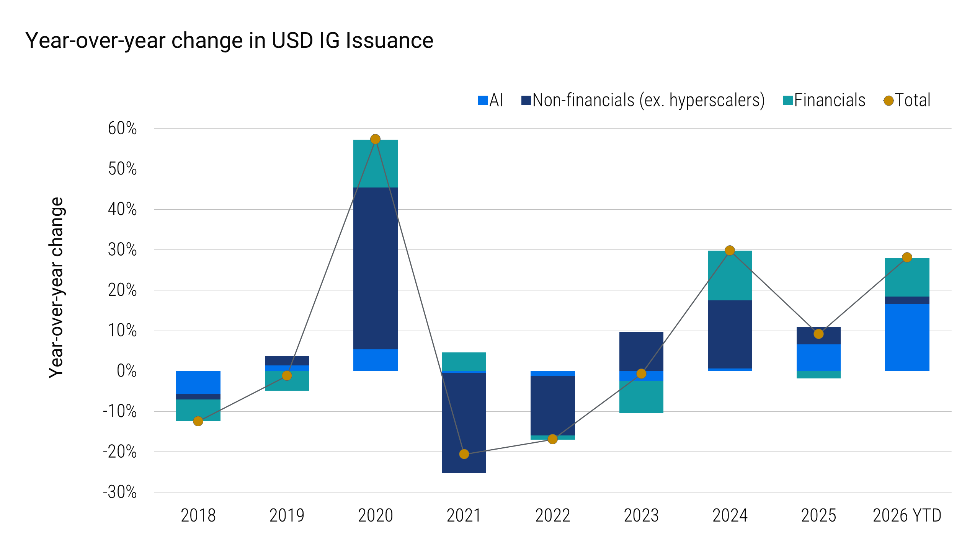The width and height of the screenshot is (980, 551).
Task: Click the 2023 Non-financials bar segment
Action: [641, 351]
